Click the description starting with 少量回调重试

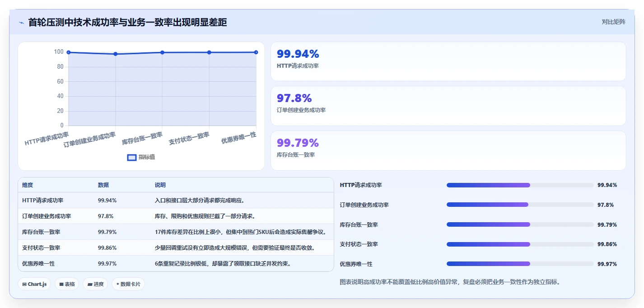click(235, 248)
